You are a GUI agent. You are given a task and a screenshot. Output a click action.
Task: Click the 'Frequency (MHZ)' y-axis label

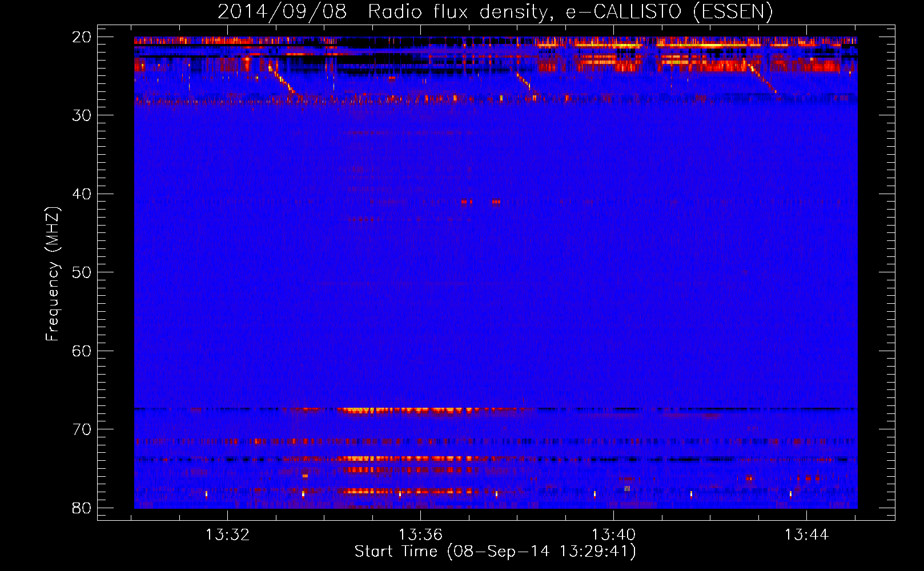click(x=53, y=274)
